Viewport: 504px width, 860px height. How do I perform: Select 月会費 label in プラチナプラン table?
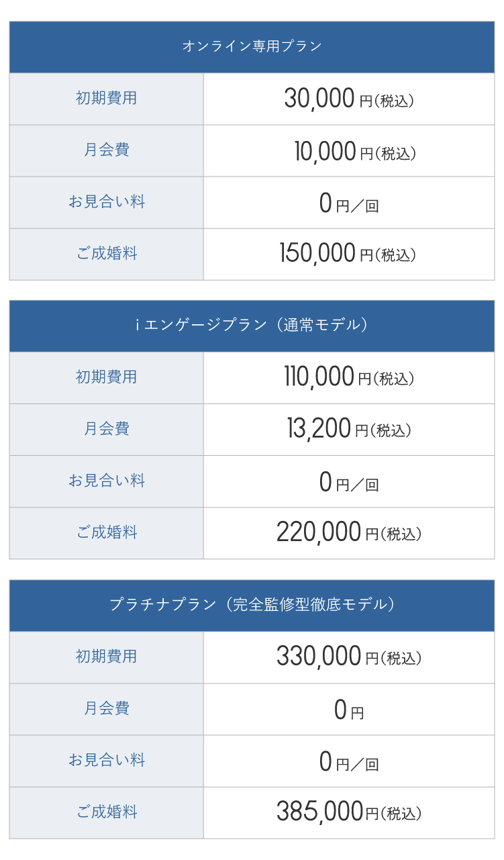(106, 708)
